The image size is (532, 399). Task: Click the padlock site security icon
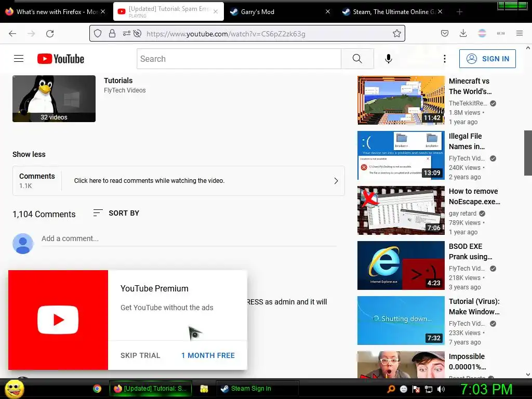[x=112, y=34]
